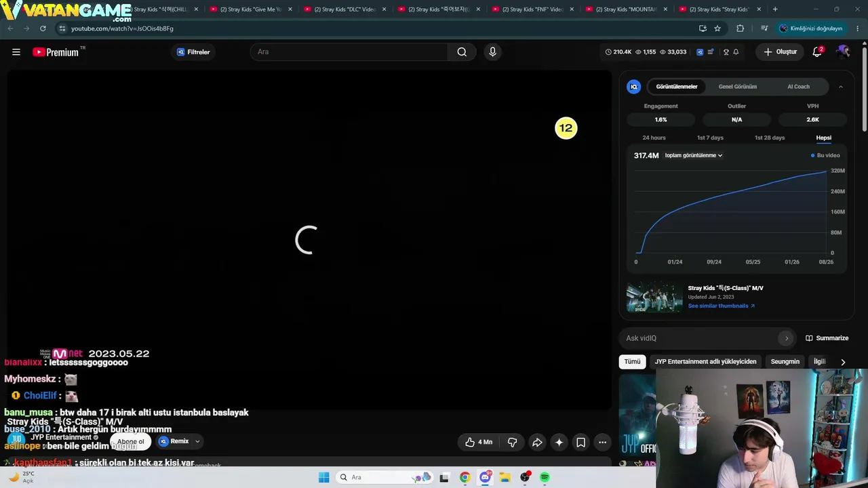
Task: Bookmark this page with the star icon
Action: click(x=717, y=28)
